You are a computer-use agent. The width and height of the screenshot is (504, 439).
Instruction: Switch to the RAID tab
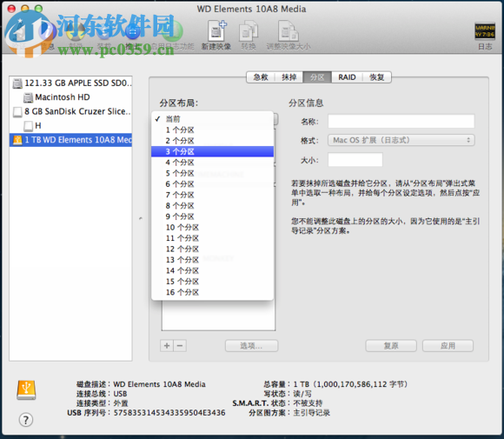(347, 77)
